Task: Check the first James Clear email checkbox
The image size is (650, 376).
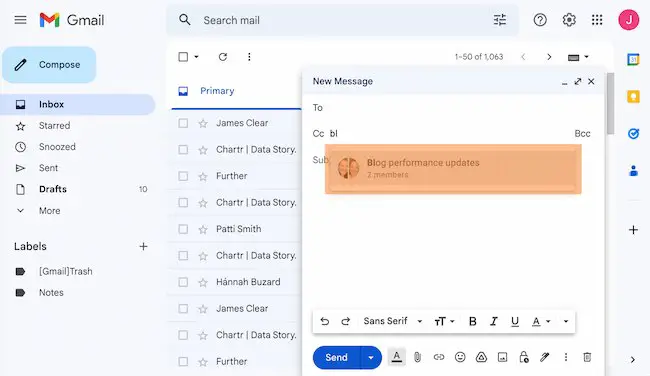Action: [x=183, y=123]
